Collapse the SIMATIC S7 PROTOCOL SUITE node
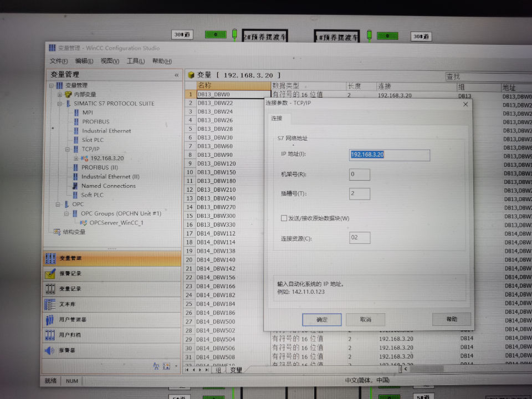The image size is (532, 399). click(x=59, y=104)
